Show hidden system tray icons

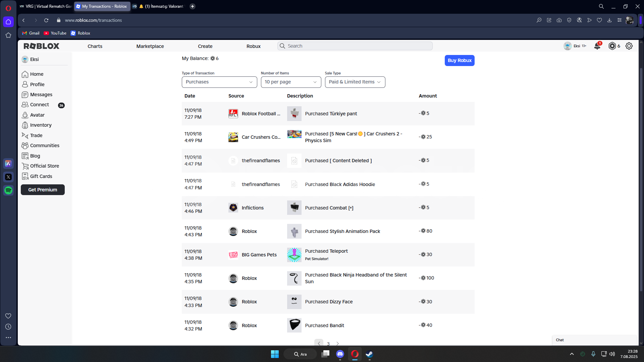coord(572,354)
